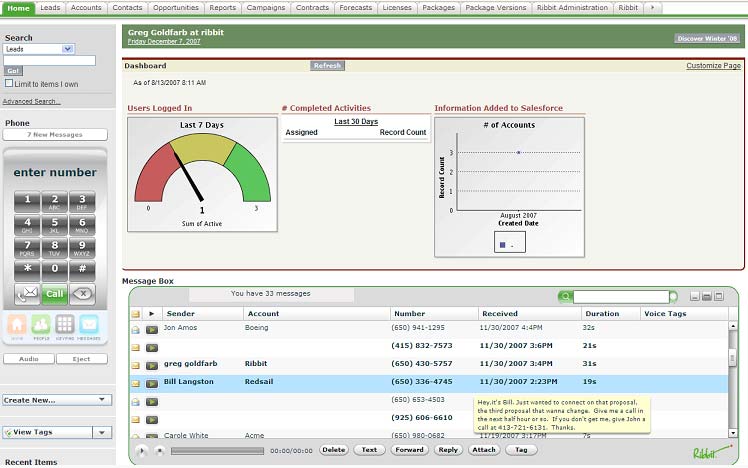This screenshot has width=748, height=468.
Task: Open the Customize Page link
Action: click(x=713, y=65)
